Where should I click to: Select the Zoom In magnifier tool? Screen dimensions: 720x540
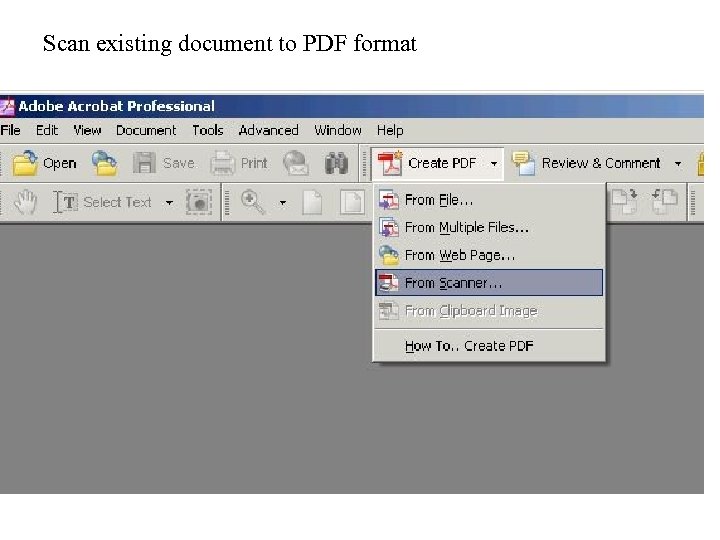point(253,202)
